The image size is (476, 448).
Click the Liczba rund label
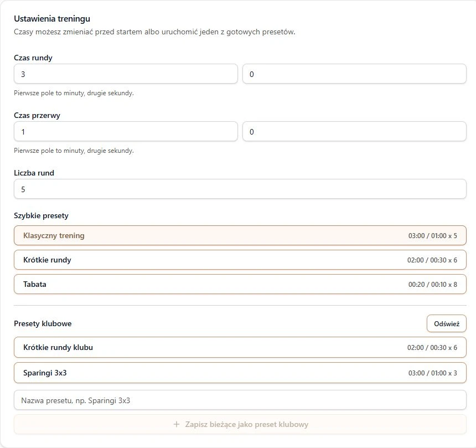coord(34,173)
